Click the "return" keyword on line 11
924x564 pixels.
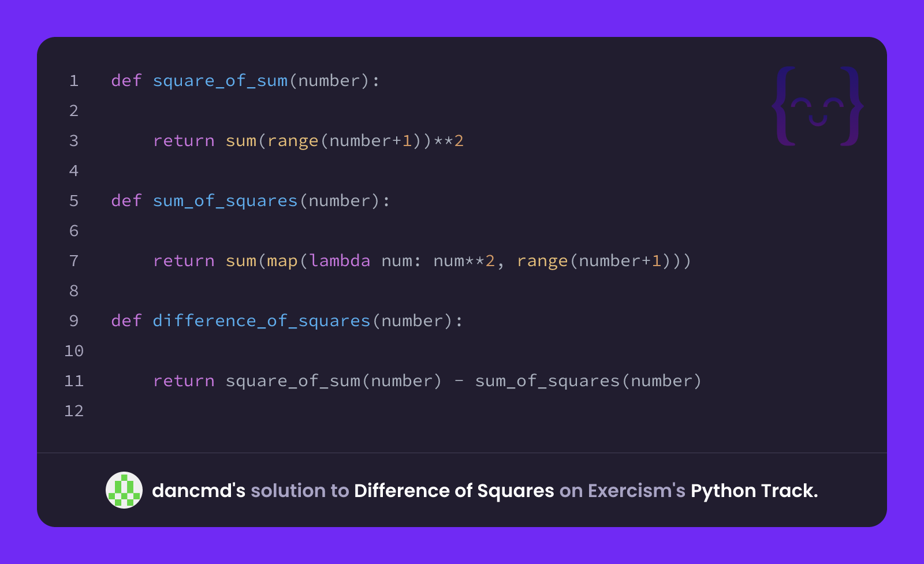tap(184, 381)
